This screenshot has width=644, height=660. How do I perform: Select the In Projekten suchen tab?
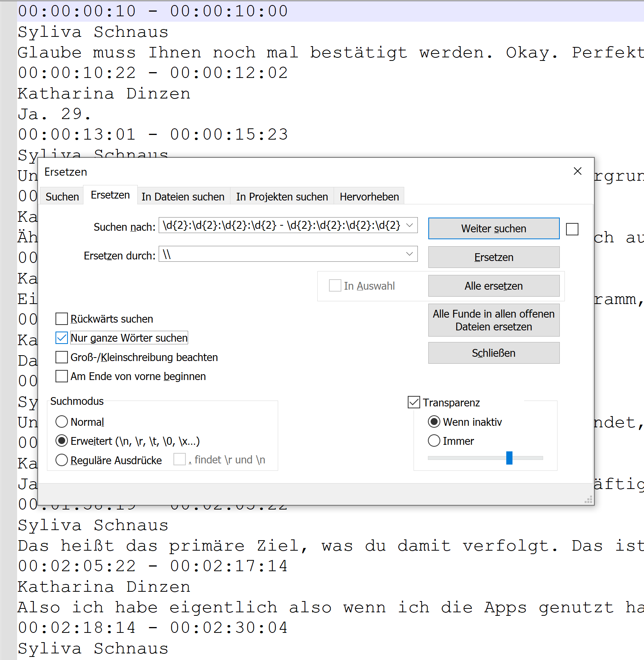pos(282,197)
